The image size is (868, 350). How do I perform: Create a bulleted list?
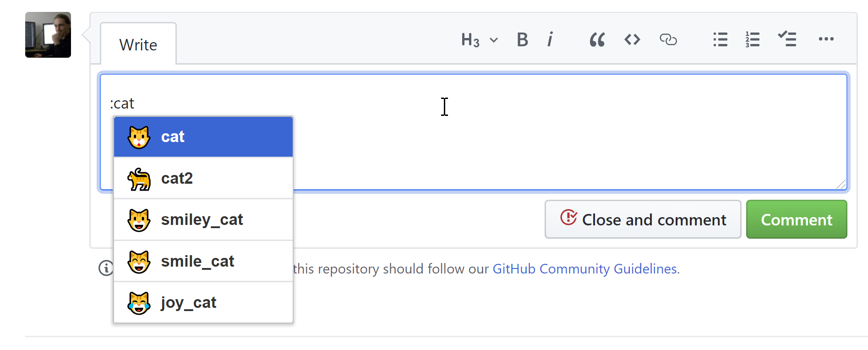(x=720, y=40)
